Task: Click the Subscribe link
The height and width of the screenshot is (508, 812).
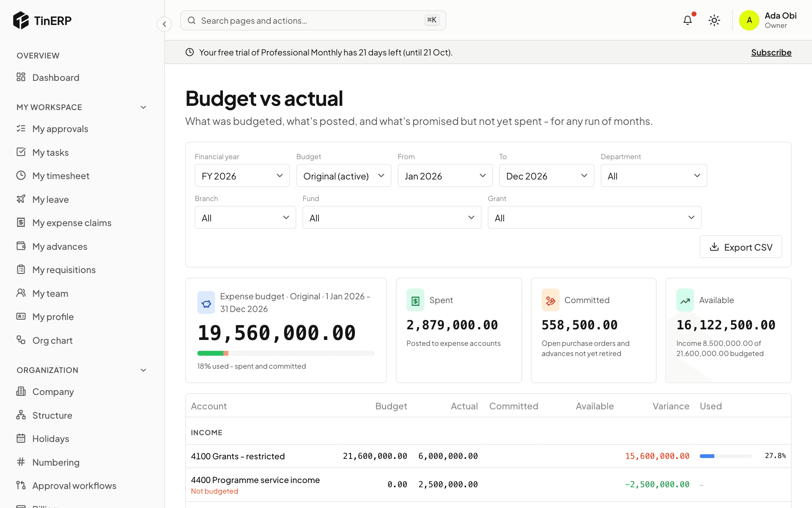Action: point(771,52)
